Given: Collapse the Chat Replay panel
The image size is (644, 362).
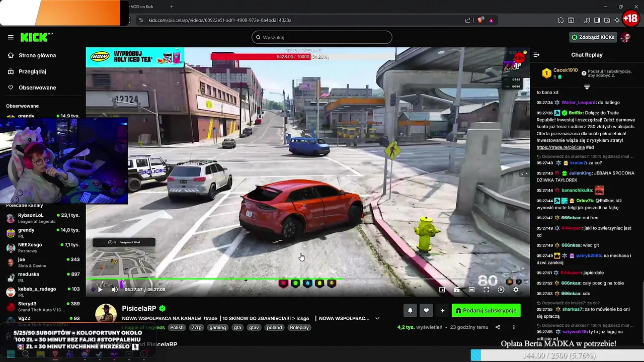Looking at the screenshot, I should coord(536,55).
